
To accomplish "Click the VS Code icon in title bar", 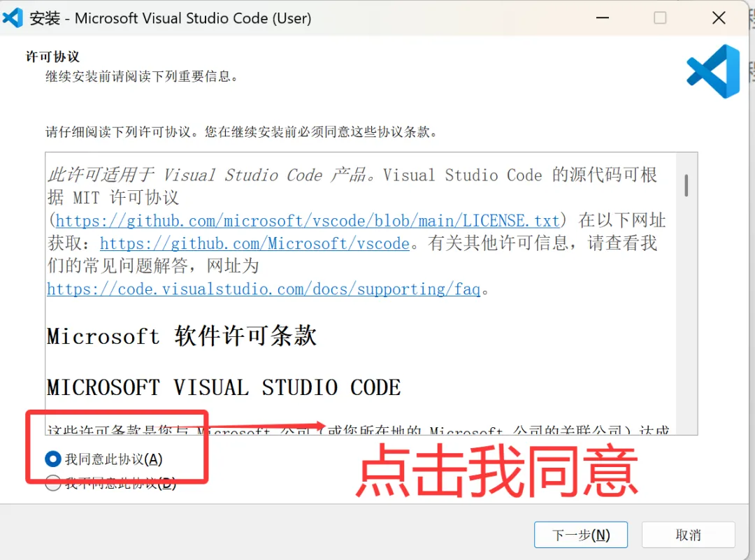I will click(13, 17).
